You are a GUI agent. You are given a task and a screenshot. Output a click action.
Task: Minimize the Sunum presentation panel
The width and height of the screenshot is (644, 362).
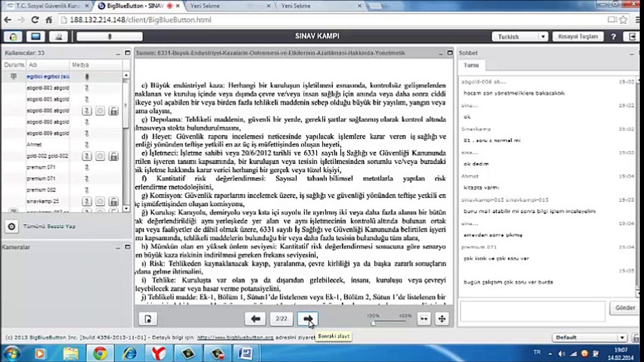click(x=442, y=53)
